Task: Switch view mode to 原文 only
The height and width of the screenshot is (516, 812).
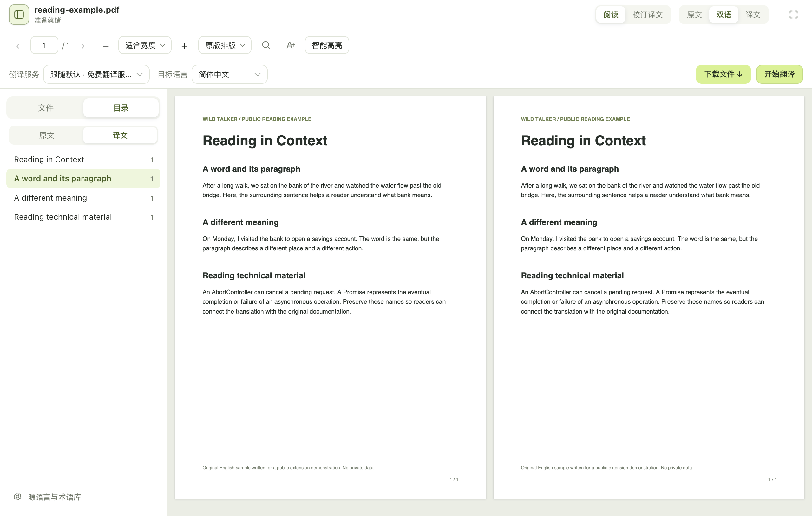Action: click(694, 15)
